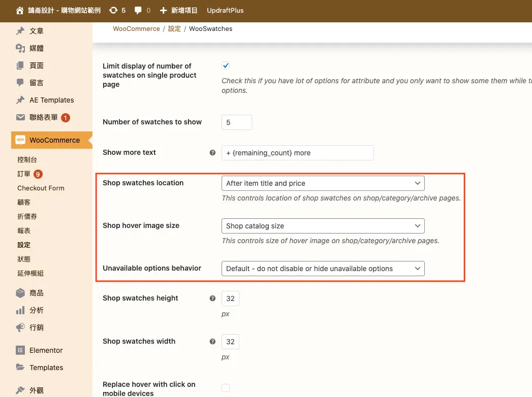Open 狀態 in WooCommerce submenu

pyautogui.click(x=24, y=259)
